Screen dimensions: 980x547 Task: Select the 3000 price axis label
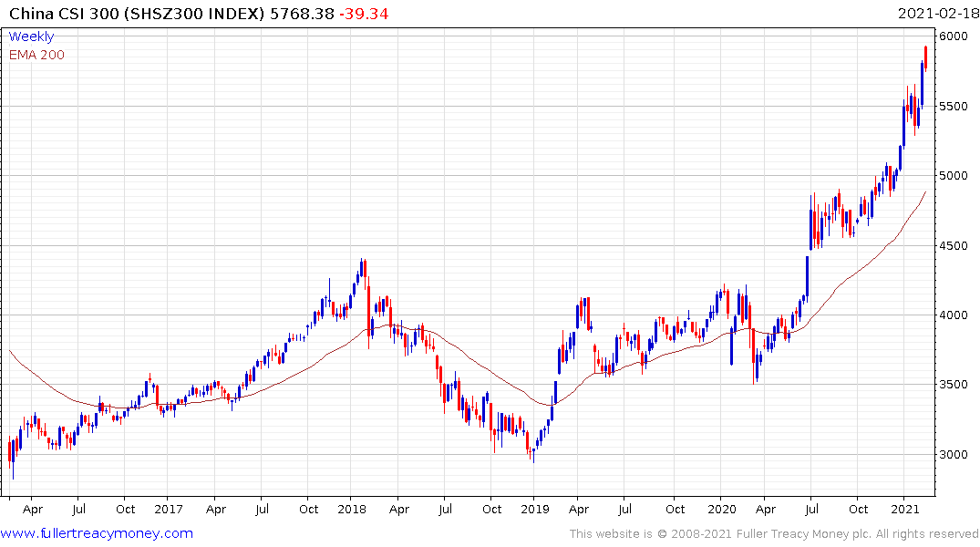coord(954,455)
